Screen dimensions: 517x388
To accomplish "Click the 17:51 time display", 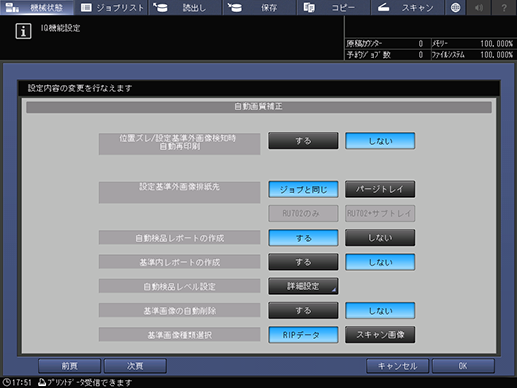I will click(x=22, y=382).
